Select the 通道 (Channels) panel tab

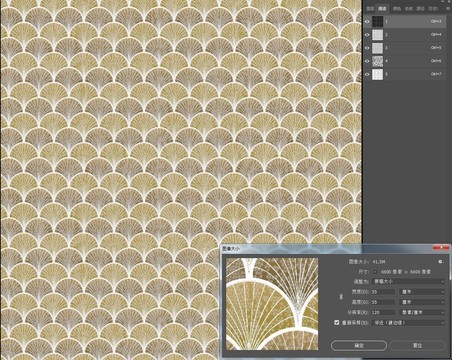pyautogui.click(x=382, y=9)
